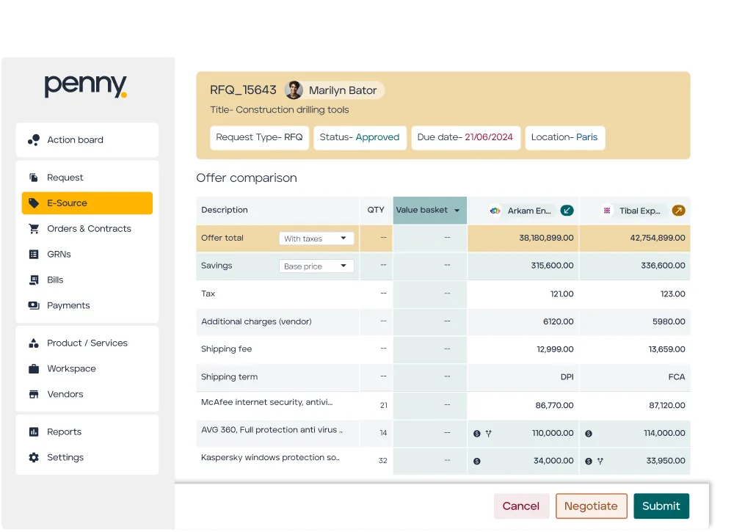
Task: Click the Payments icon
Action: [x=34, y=305]
